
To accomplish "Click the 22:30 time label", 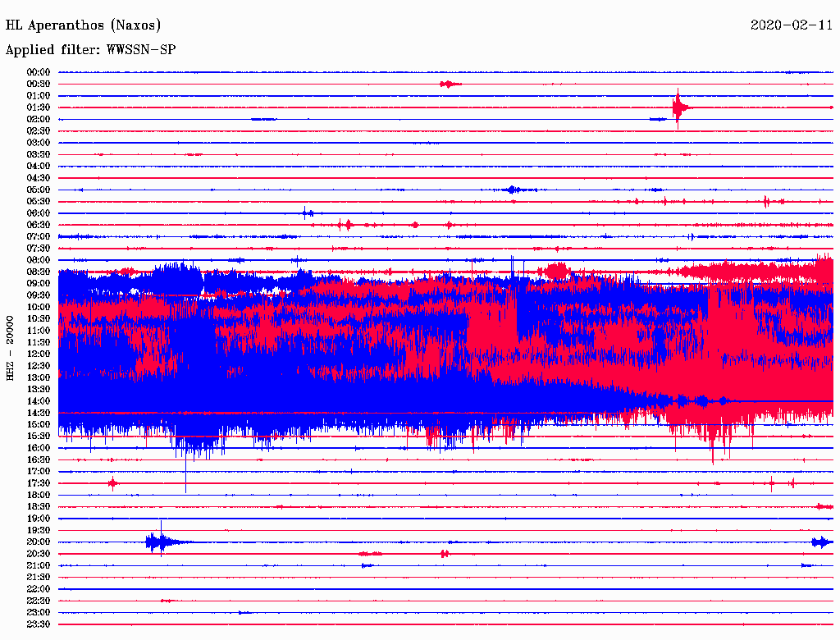I will click(x=39, y=601).
